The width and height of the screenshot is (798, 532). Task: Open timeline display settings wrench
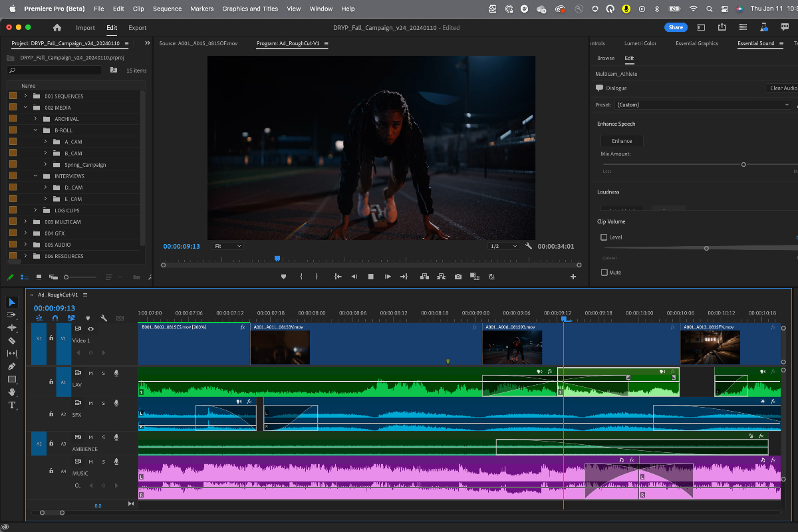(104, 318)
